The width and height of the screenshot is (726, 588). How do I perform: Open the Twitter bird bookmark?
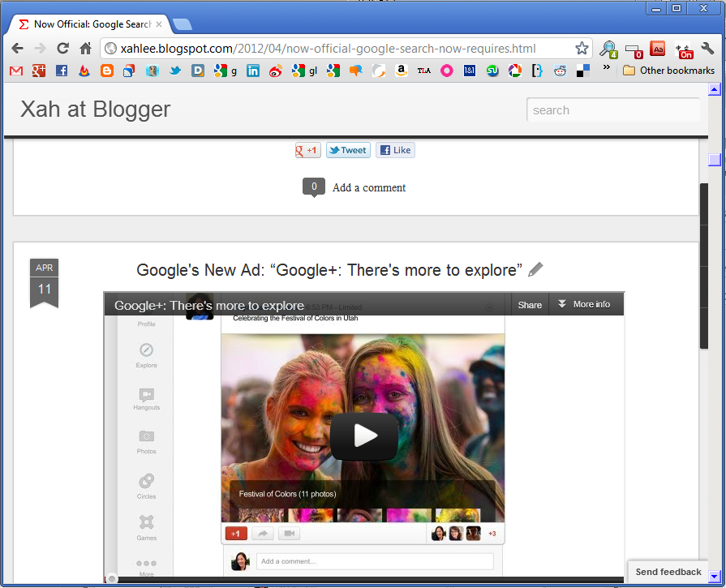(x=175, y=71)
